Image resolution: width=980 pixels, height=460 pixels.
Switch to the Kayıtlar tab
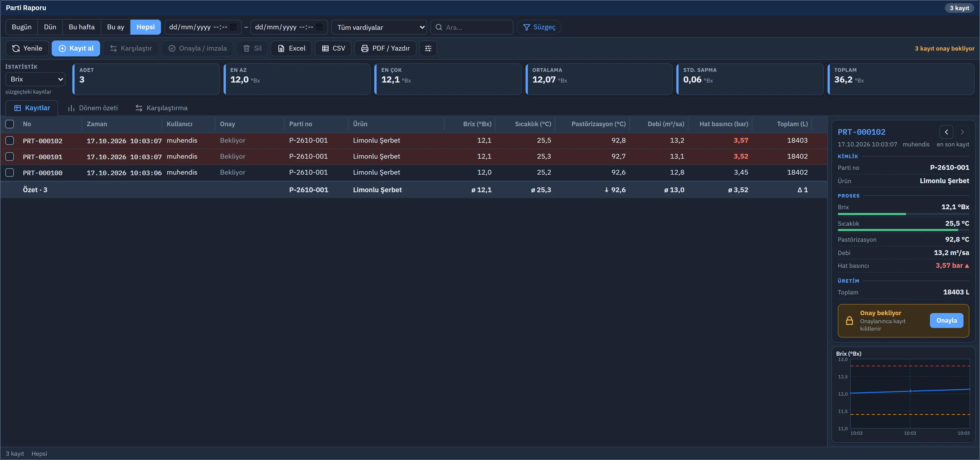tap(32, 108)
